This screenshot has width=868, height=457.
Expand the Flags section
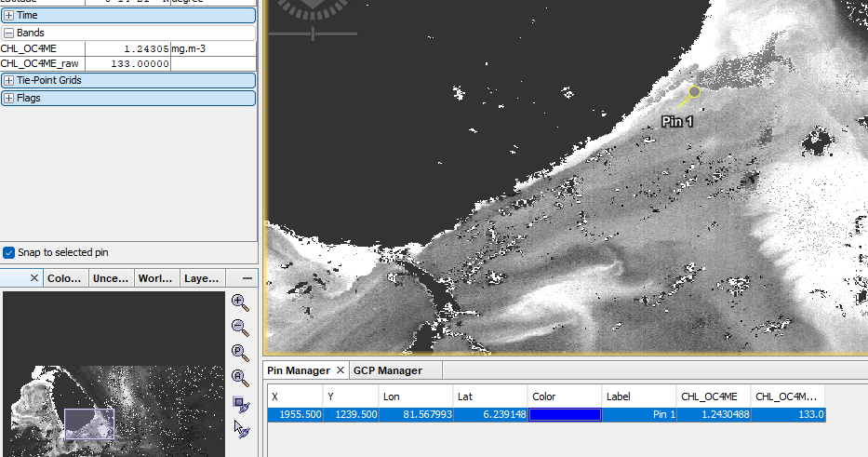click(x=9, y=98)
